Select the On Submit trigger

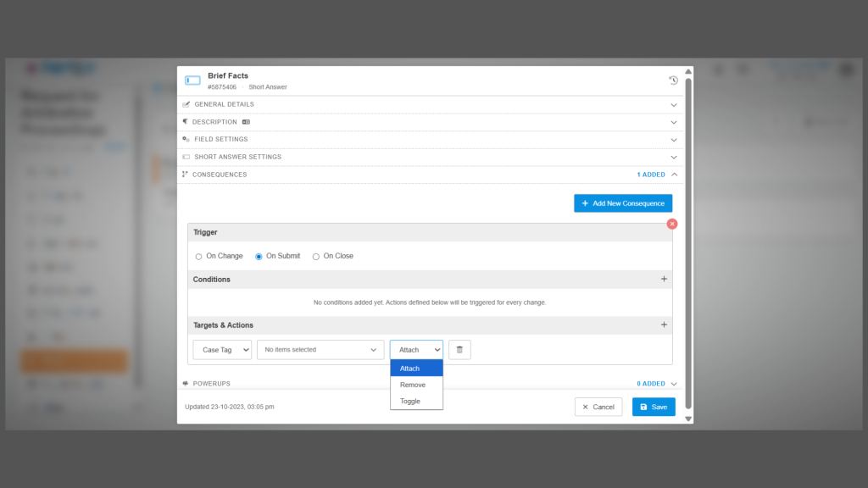pyautogui.click(x=259, y=256)
